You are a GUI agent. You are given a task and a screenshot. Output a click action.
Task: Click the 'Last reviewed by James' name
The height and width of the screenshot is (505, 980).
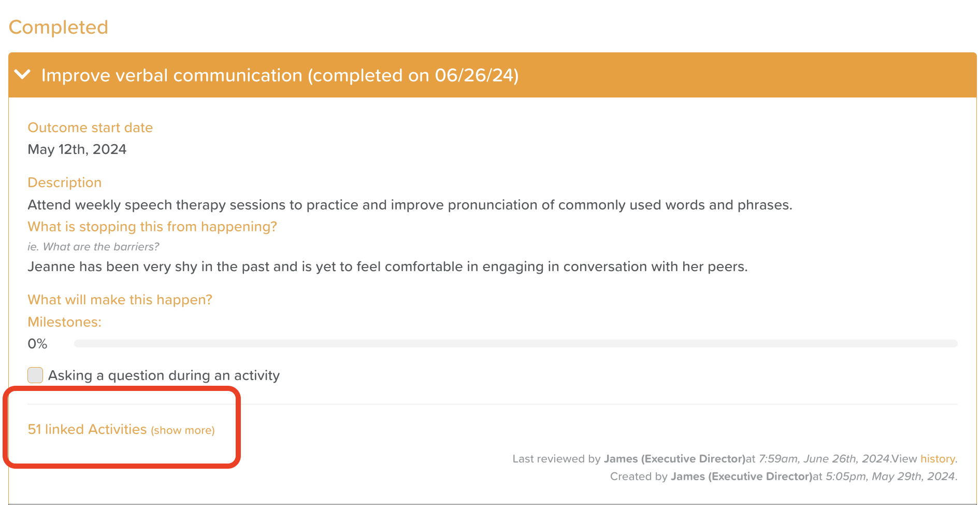click(x=674, y=459)
